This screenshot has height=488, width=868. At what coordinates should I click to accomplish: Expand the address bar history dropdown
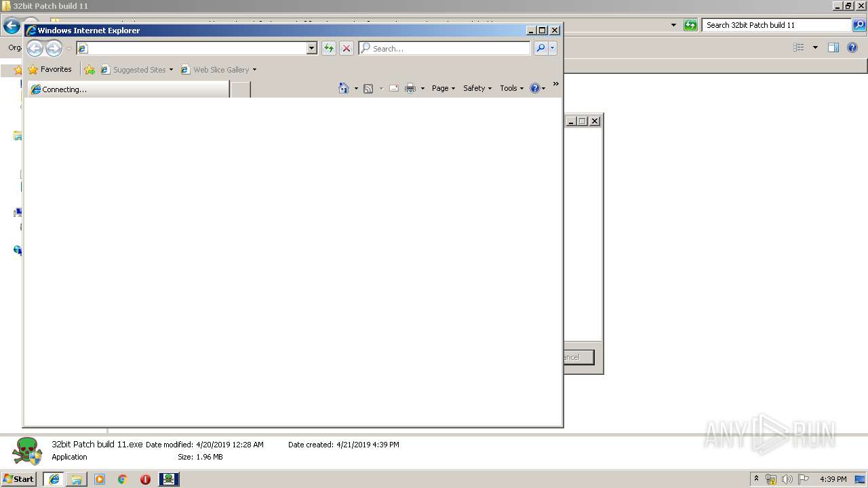tap(312, 48)
